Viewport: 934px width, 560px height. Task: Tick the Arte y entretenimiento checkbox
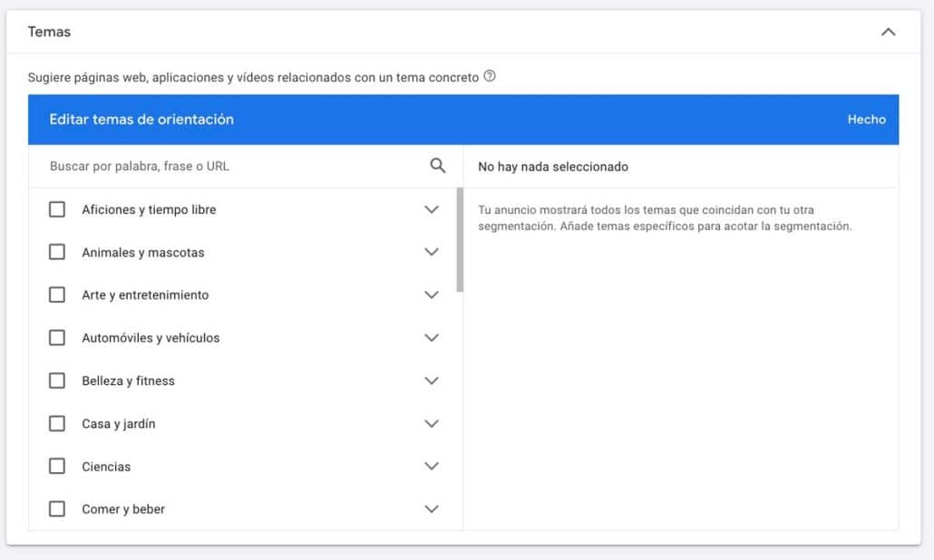coord(57,294)
